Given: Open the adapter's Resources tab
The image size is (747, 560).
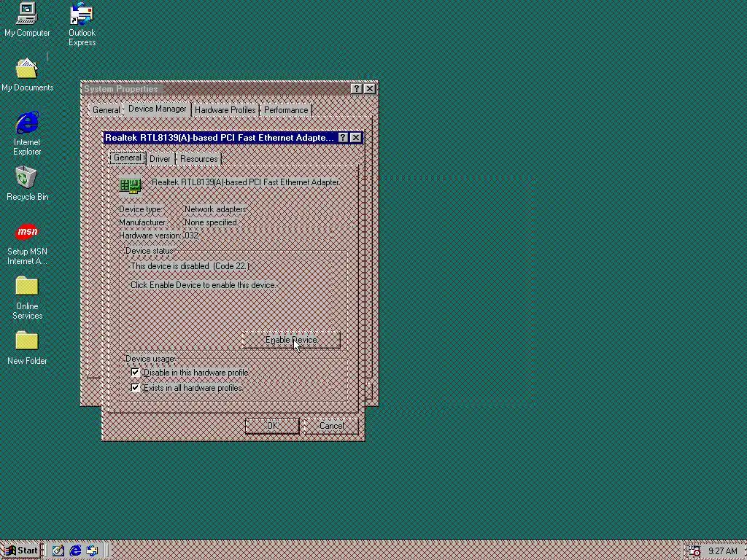Looking at the screenshot, I should 198,159.
